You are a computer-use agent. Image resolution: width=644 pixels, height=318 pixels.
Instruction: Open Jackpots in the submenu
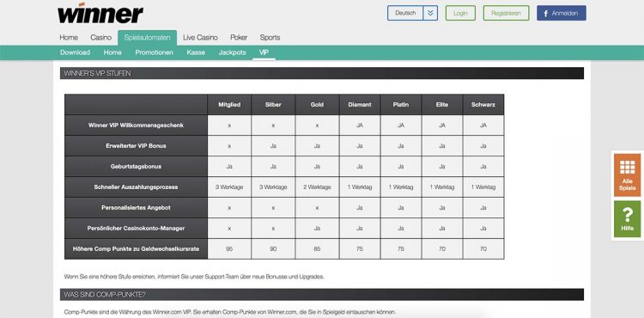click(x=232, y=52)
